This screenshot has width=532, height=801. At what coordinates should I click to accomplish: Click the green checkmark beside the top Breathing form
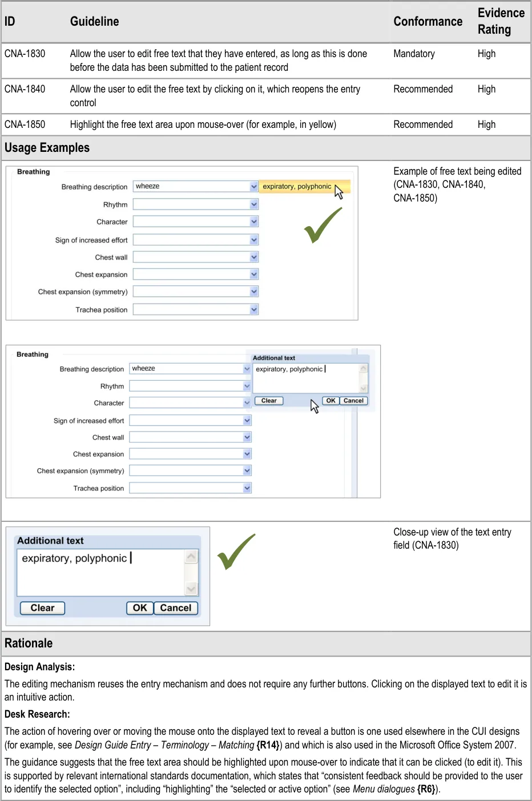(x=323, y=225)
